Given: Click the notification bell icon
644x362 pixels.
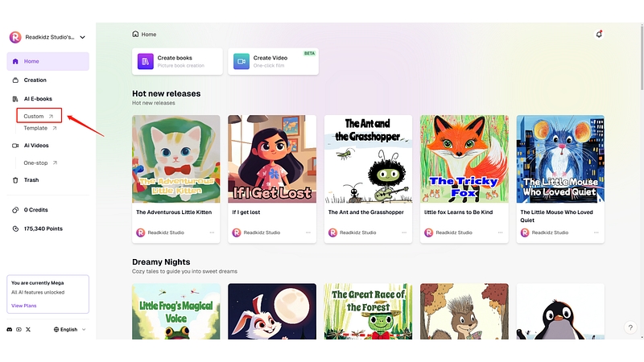Looking at the screenshot, I should [599, 35].
